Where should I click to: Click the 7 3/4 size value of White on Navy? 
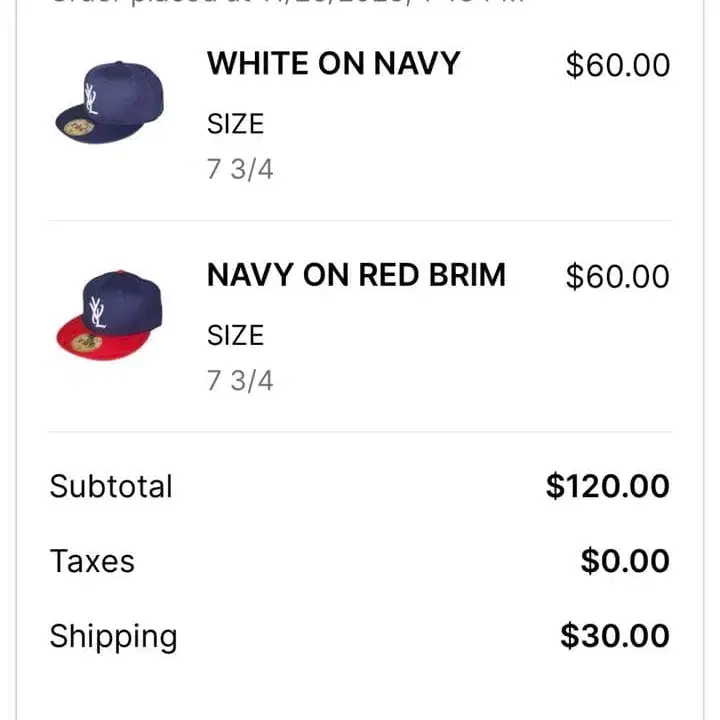pos(240,169)
